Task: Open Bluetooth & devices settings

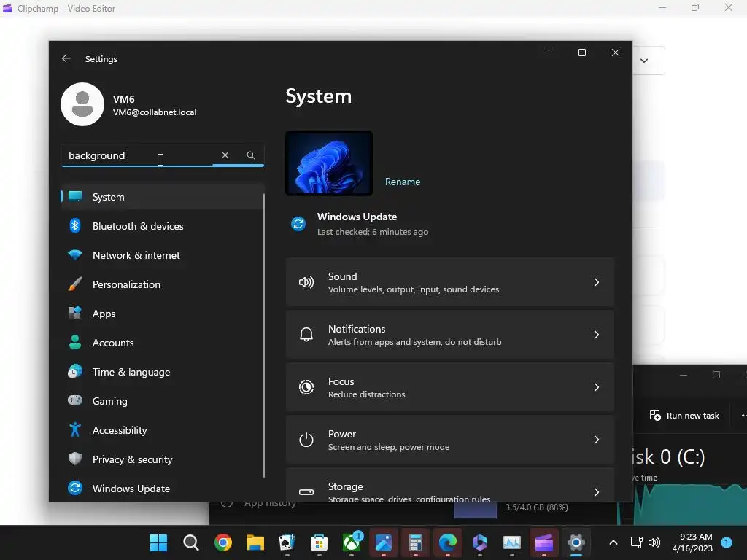Action: coord(162,226)
